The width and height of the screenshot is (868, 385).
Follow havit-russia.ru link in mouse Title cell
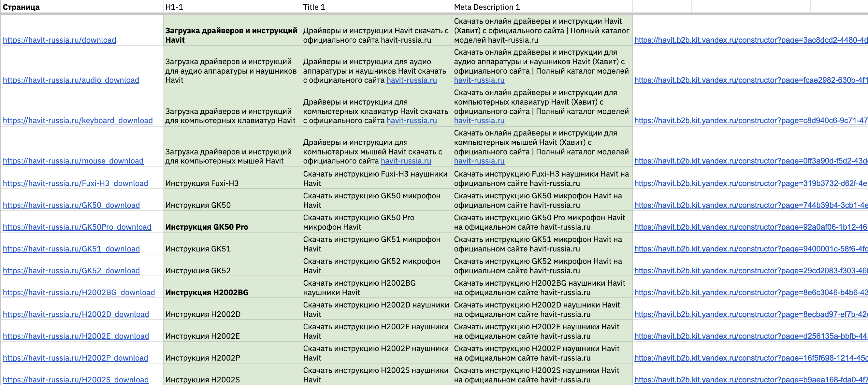(x=406, y=161)
